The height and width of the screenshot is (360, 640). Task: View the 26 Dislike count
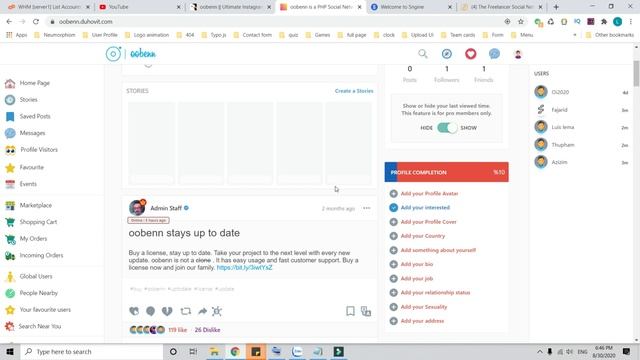207,330
